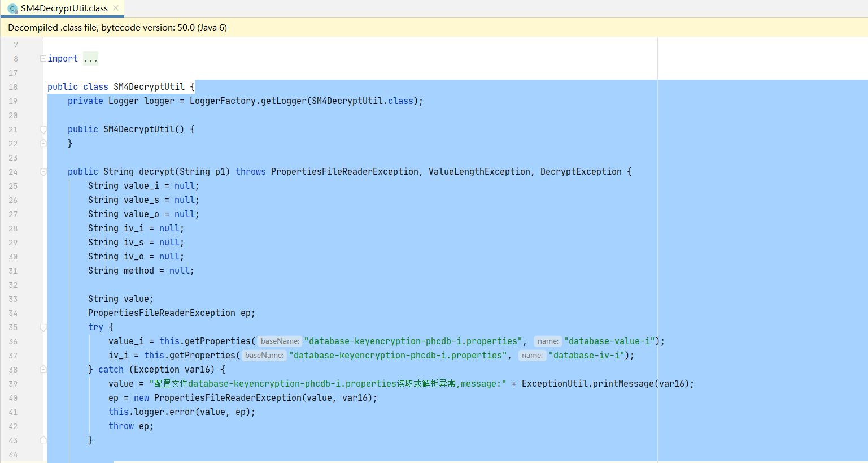This screenshot has width=868, height=463.
Task: Click 'getProperties' call on line 36
Action: pyautogui.click(x=217, y=341)
